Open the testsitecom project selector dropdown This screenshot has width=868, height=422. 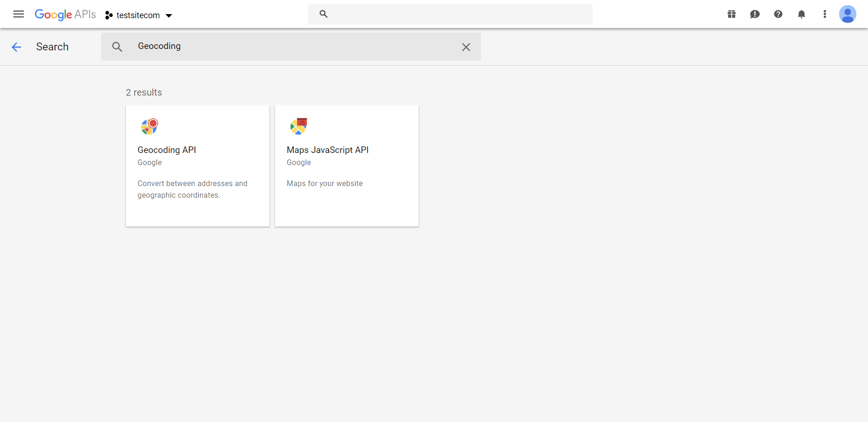139,15
